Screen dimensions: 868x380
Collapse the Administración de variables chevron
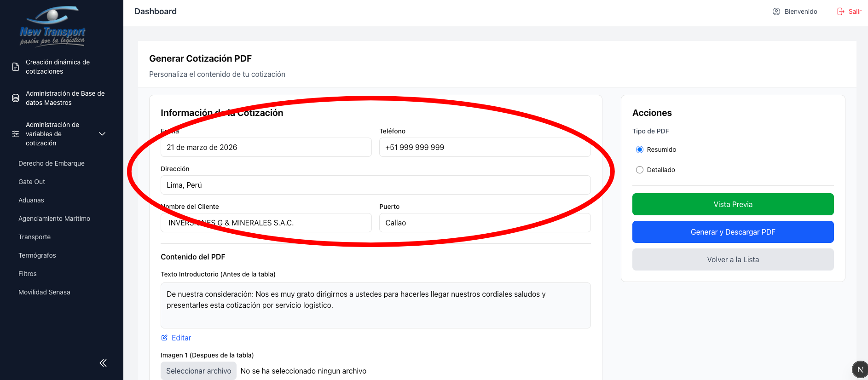tap(102, 134)
